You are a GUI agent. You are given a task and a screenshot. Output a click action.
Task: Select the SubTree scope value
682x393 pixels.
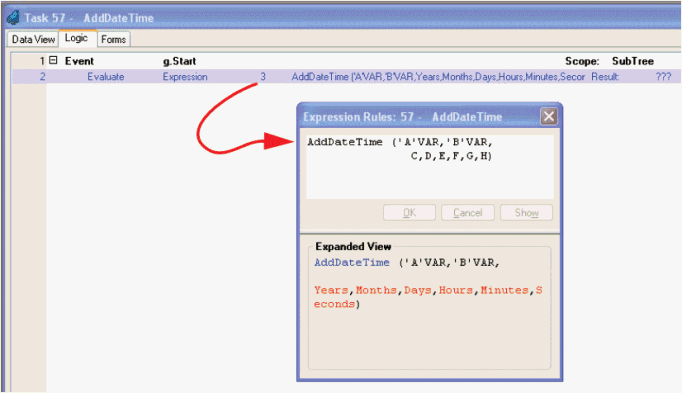click(633, 61)
